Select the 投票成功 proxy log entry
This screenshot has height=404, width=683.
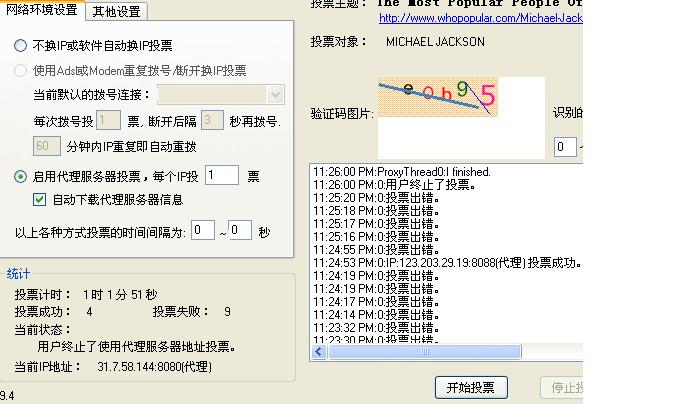coord(446,263)
